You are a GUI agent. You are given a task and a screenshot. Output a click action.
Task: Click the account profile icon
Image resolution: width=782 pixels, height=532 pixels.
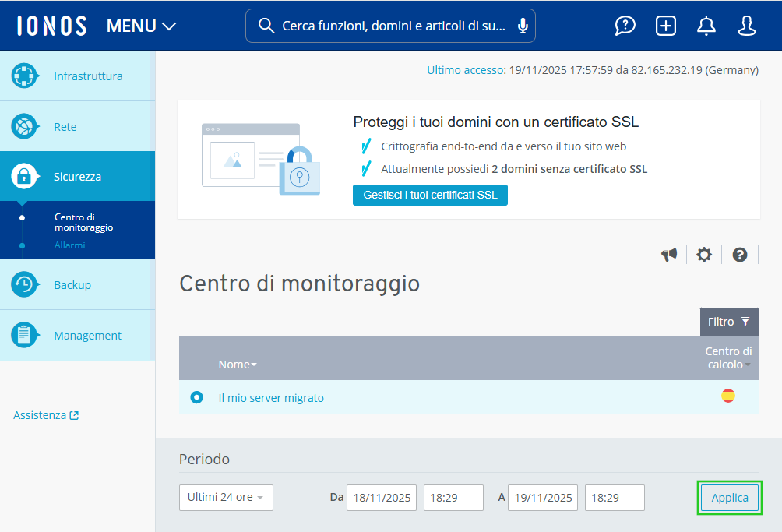[x=746, y=25]
